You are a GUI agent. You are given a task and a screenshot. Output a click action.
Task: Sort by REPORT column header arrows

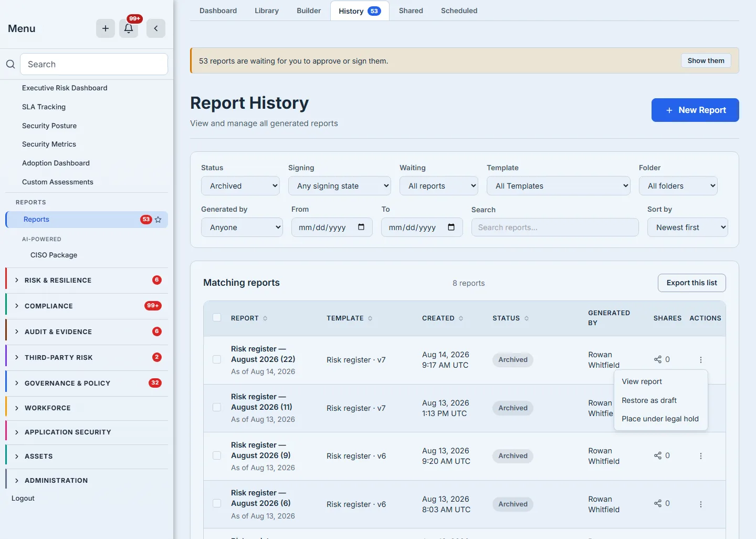(265, 318)
